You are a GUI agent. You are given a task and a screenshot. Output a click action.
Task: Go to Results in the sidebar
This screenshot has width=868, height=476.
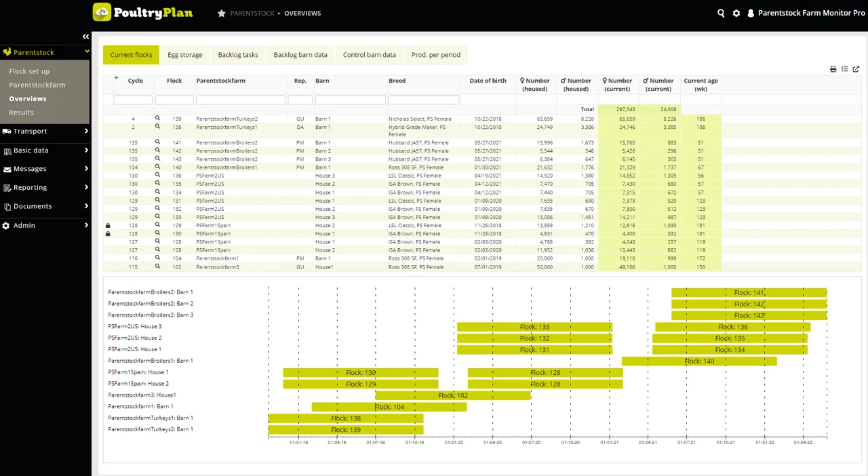tap(21, 113)
